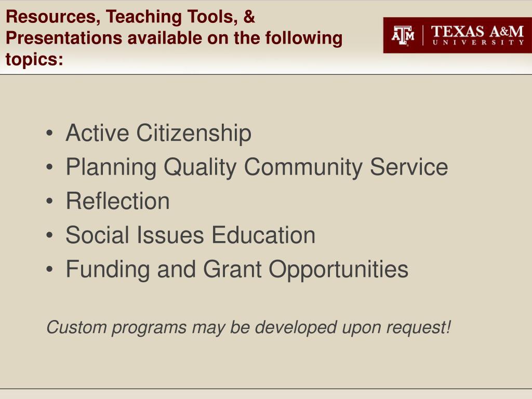
Task: Click the bullet dot before Planning Quality
Action: point(49,167)
